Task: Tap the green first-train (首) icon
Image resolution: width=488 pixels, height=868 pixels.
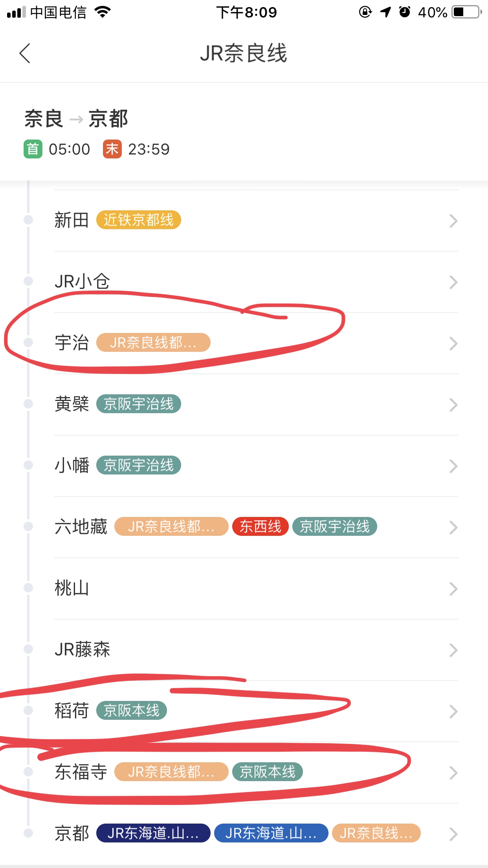Action: (33, 149)
